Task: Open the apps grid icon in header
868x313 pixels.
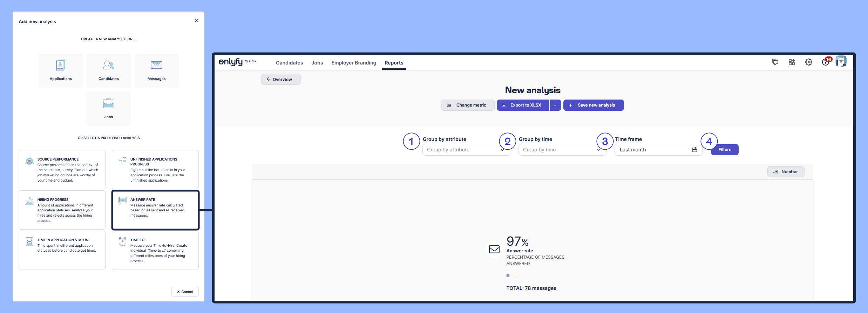Action: (792, 62)
